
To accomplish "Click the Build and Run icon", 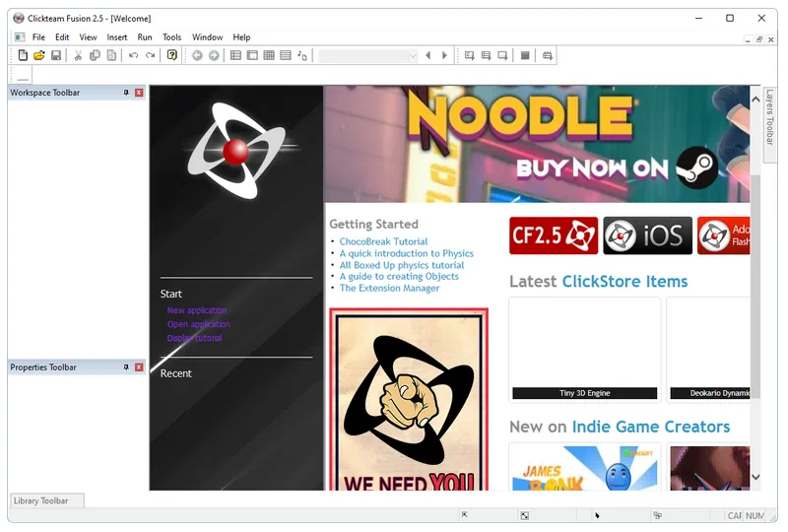I will (x=548, y=55).
